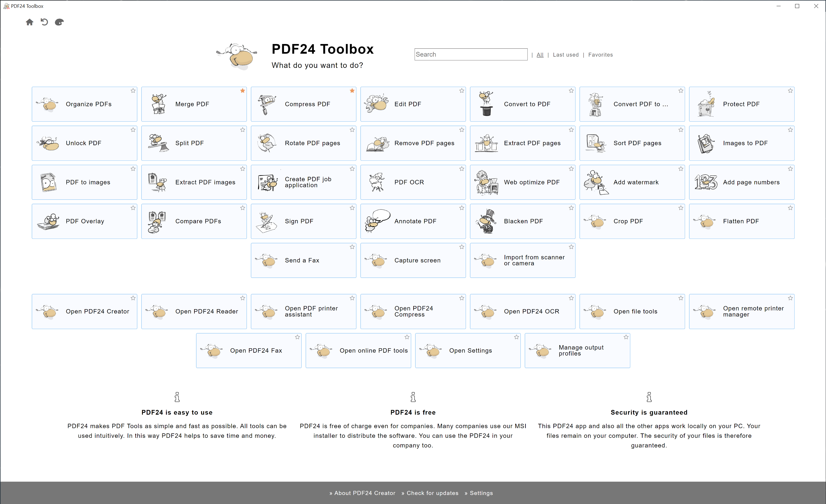The height and width of the screenshot is (504, 826).
Task: Toggle favorite for Edit PDF tool
Action: pos(461,91)
